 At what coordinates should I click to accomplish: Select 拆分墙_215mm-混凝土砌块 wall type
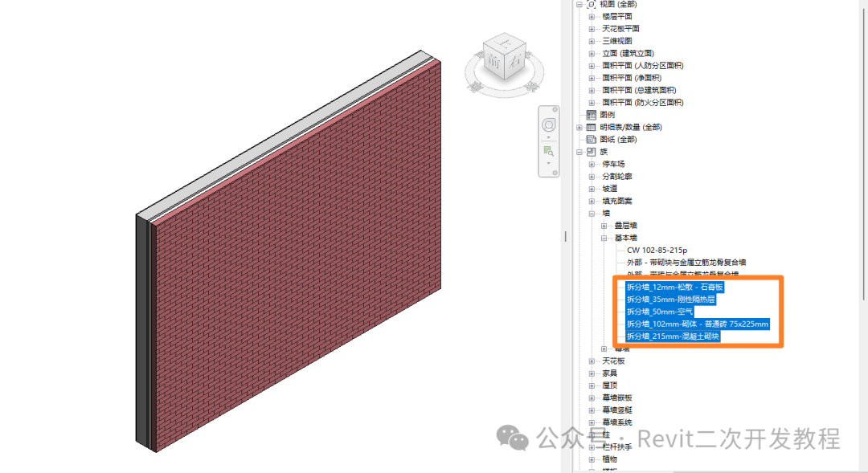tap(673, 336)
